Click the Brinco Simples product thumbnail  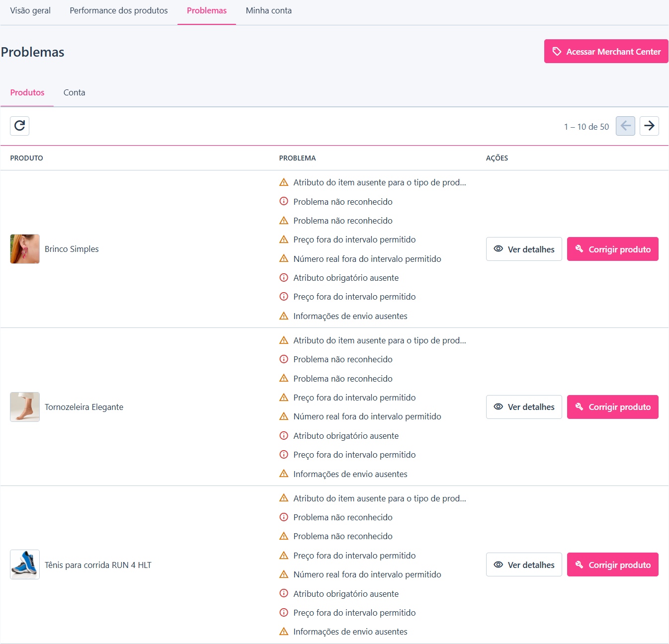click(25, 249)
